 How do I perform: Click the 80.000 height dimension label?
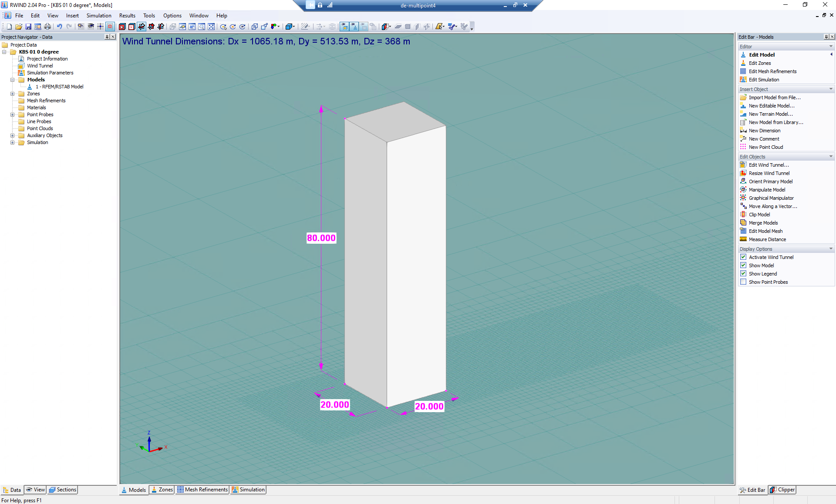click(321, 238)
